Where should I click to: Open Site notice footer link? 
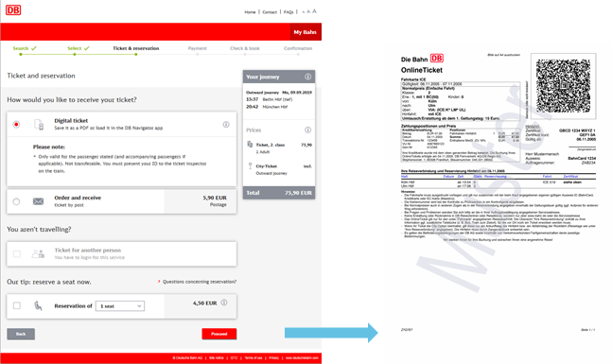point(217,357)
